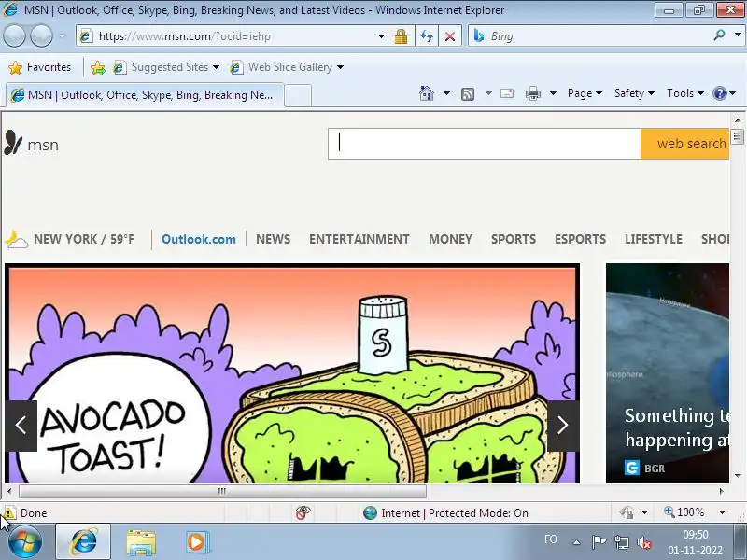Screen dimensions: 747x560
Task: Go to the LIFESTYLE section
Action: 654,239
